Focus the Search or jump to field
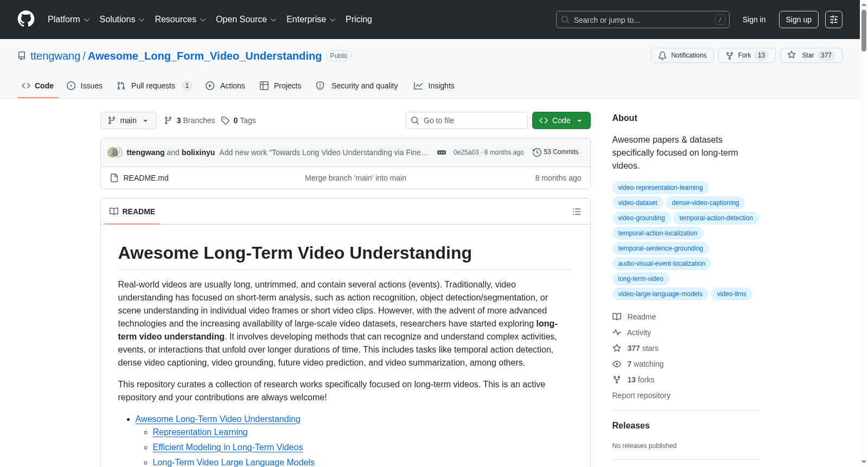The width and height of the screenshot is (868, 467). click(643, 20)
